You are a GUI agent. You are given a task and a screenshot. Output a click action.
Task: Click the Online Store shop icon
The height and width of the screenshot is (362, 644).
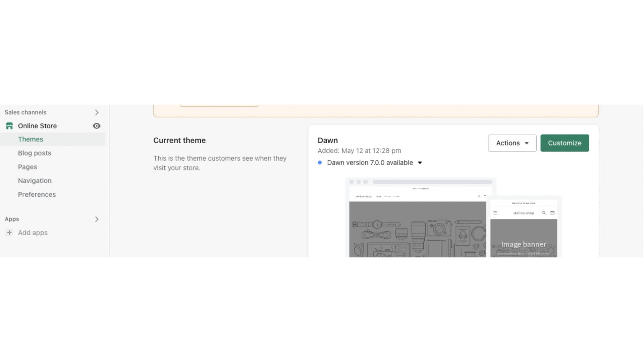point(9,126)
